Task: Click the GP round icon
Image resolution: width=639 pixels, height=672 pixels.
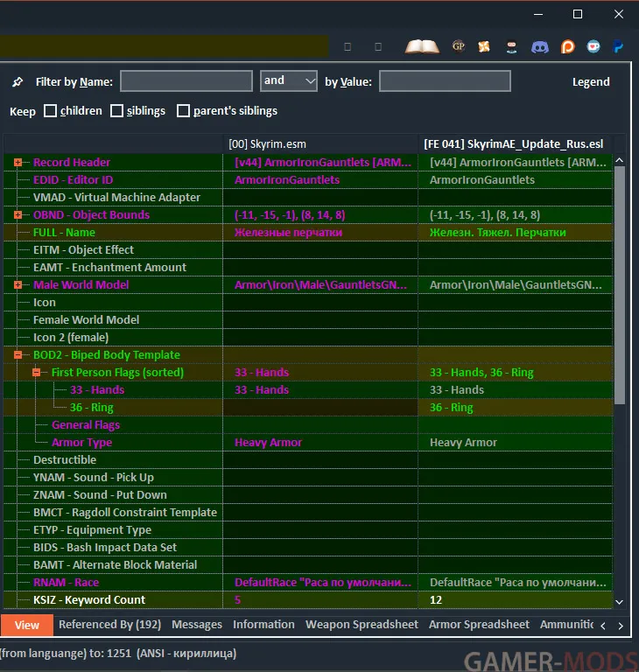Action: tap(459, 46)
